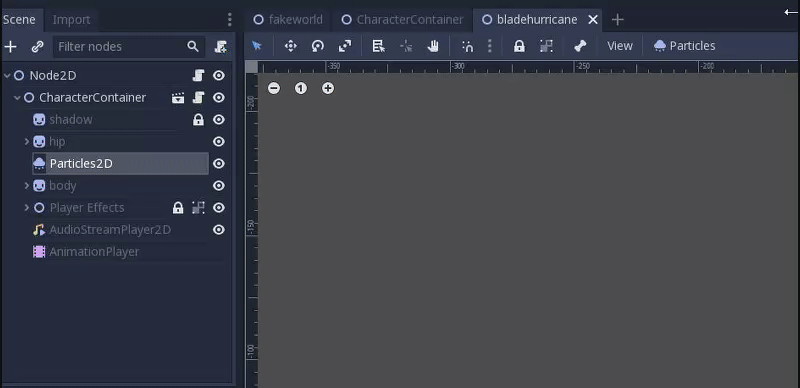Click the pivot point tool in the toolbar
Viewport: 800px width, 388px height.
[x=406, y=46]
